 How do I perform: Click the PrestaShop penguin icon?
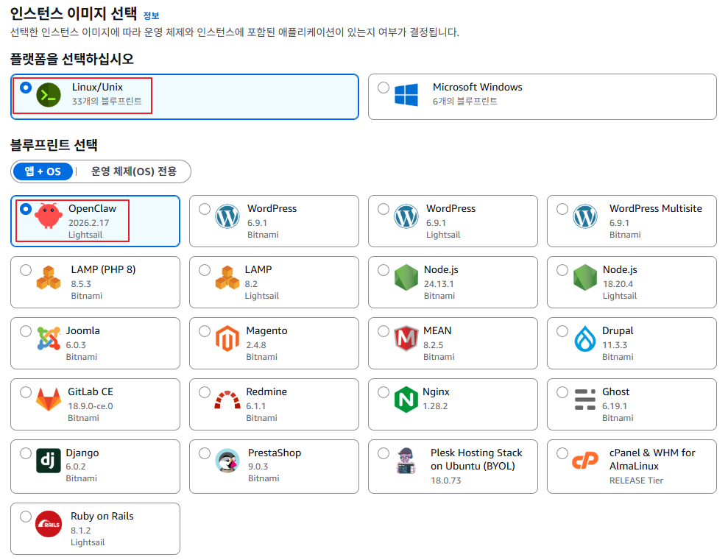coord(227,461)
